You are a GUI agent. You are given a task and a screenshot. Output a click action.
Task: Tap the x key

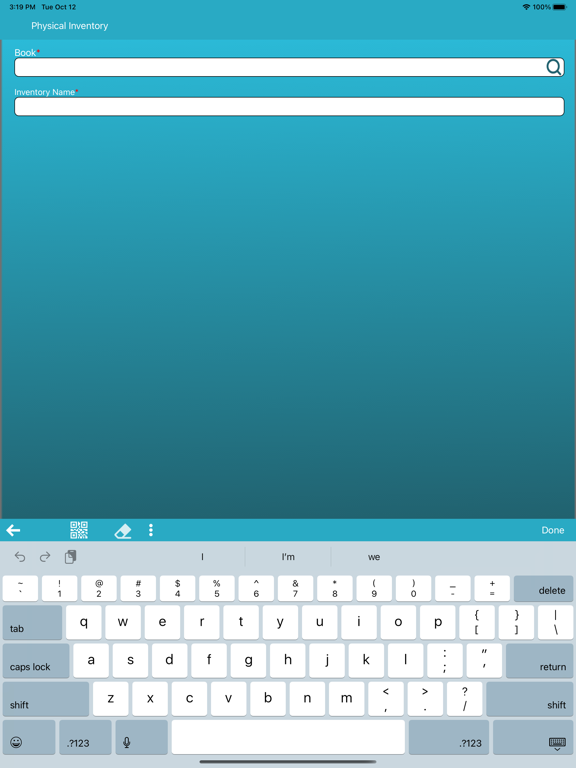click(x=150, y=699)
